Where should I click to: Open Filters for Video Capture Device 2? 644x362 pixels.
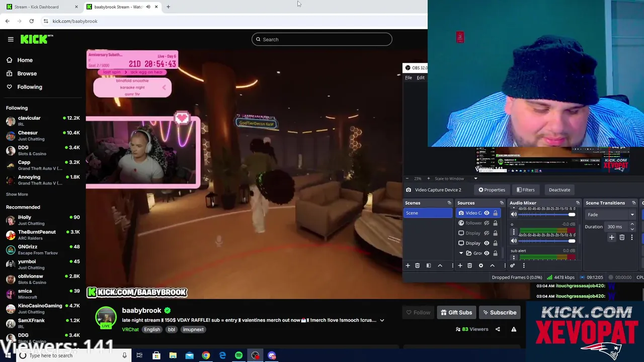pos(525,190)
